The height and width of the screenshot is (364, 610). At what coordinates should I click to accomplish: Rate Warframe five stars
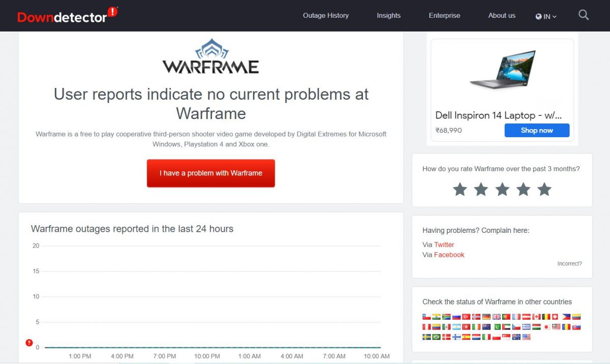pyautogui.click(x=544, y=190)
